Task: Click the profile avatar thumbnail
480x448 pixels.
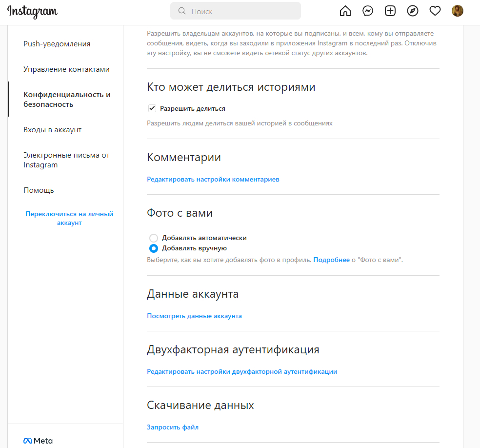Action: click(x=457, y=10)
